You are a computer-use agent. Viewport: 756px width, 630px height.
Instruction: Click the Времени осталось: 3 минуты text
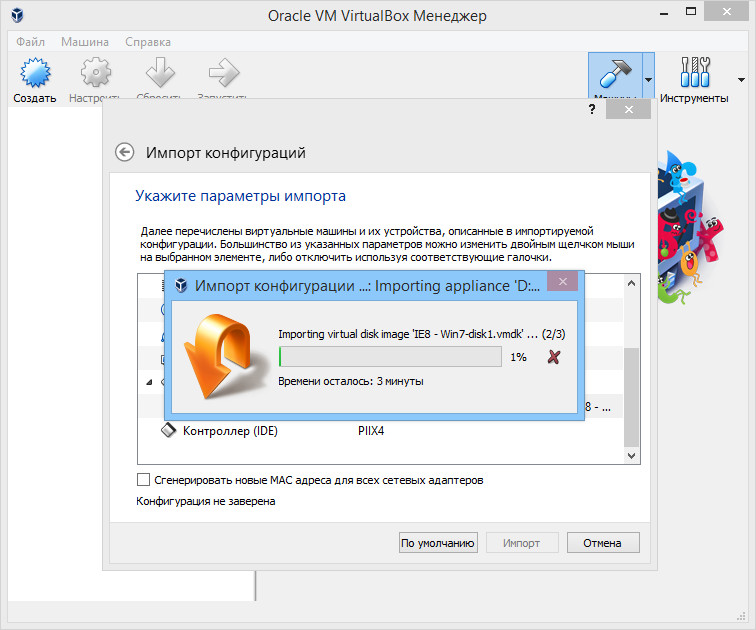[351, 381]
